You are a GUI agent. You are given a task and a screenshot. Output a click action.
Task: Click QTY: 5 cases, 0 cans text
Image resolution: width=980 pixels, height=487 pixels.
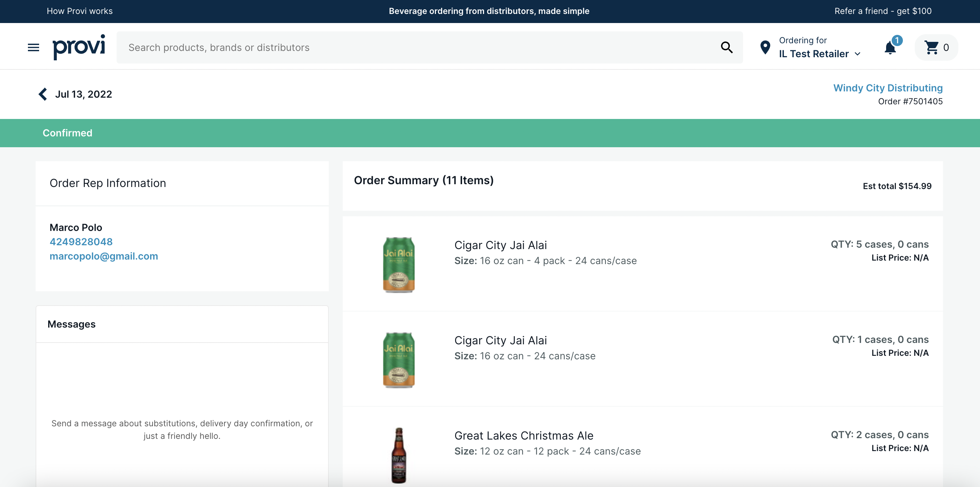coord(879,245)
